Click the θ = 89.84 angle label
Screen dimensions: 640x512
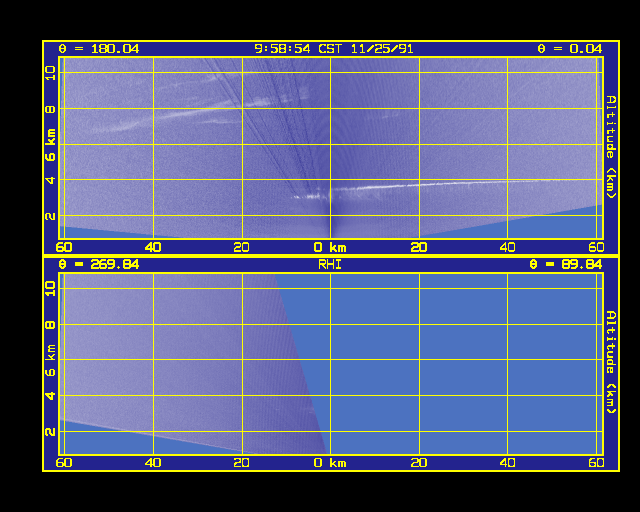pos(565,265)
